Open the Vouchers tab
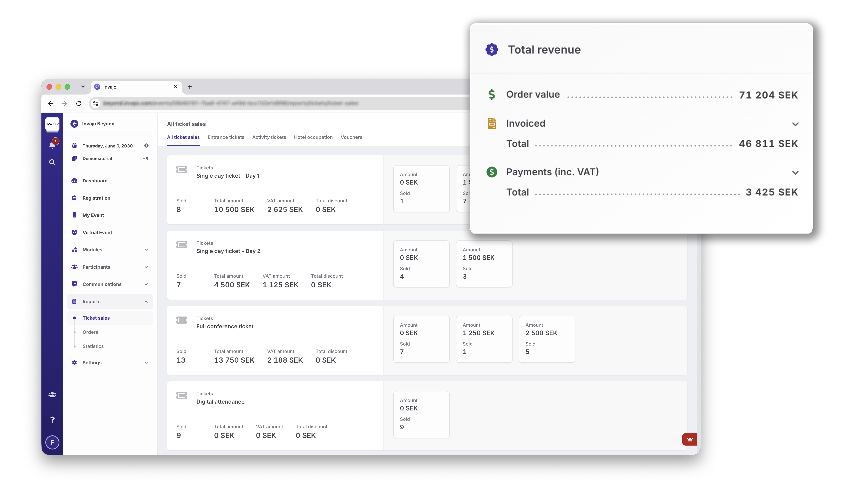The width and height of the screenshot is (844, 504). [351, 137]
